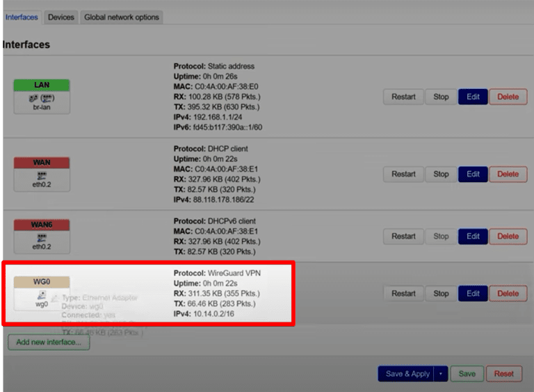Click the br-lan bridge device icon
Viewport: 534px width, 392px height.
[42, 98]
